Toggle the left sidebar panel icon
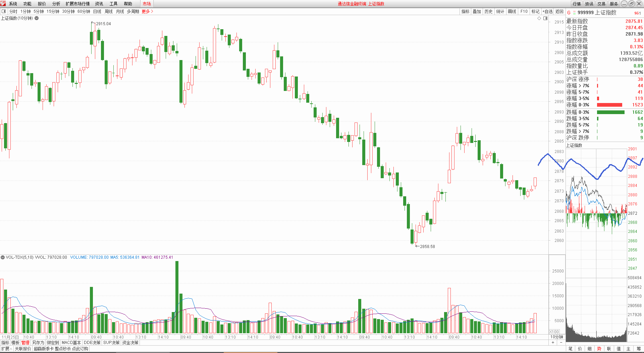 4,11
